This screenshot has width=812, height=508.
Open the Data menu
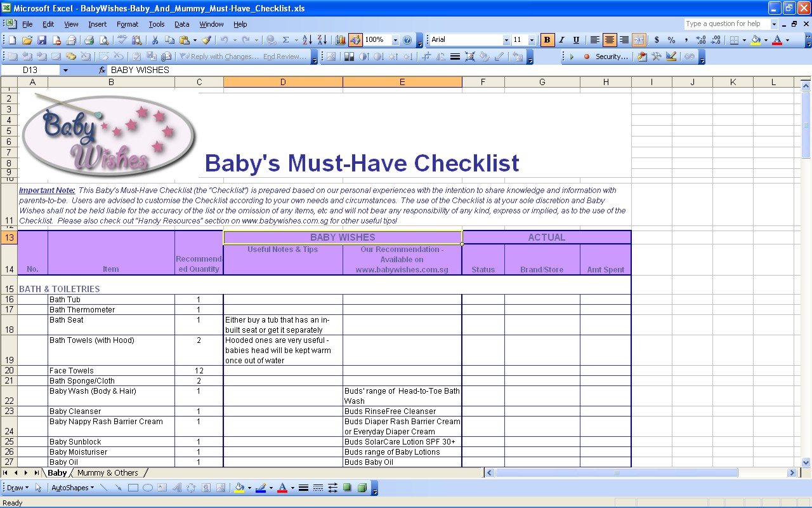coord(182,24)
